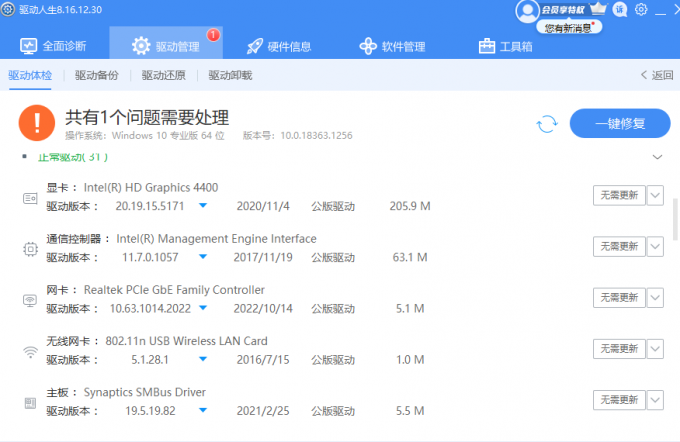The width and height of the screenshot is (680, 442).
Task: Click the Realtek network card icon
Action: 30,300
